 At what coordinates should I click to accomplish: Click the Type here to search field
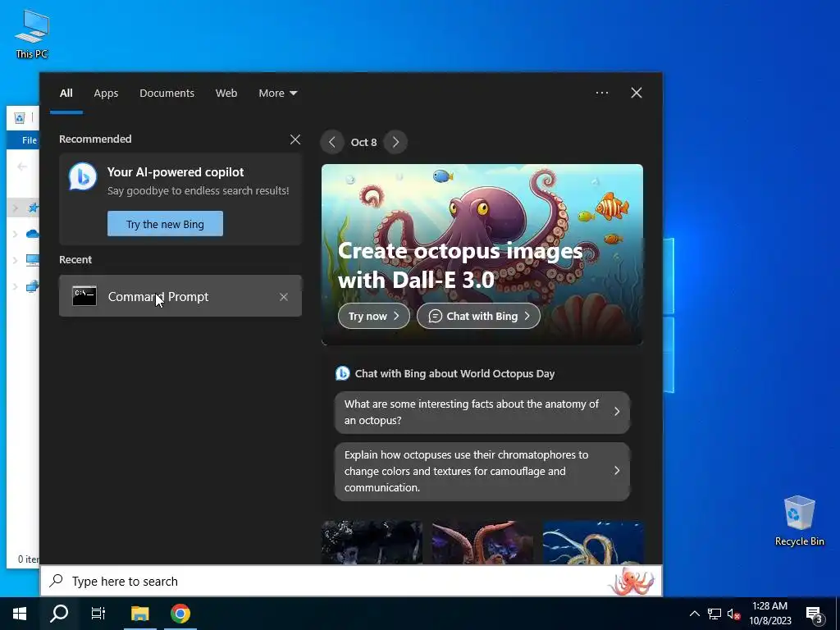click(x=351, y=582)
